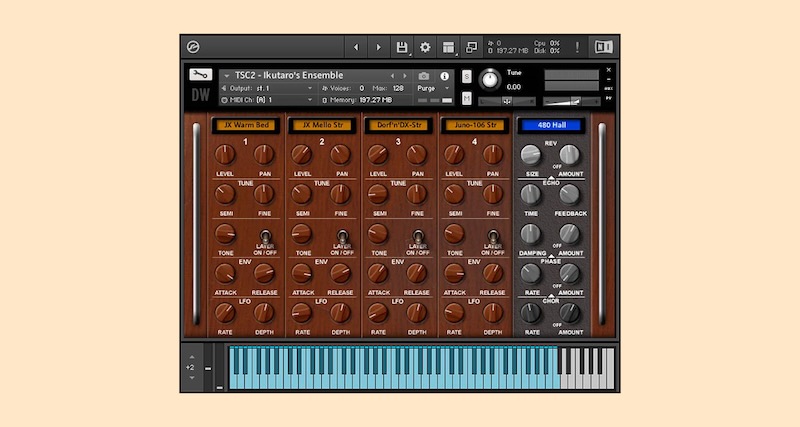Go to next item with the right arrow in the top toolbar

(x=379, y=47)
